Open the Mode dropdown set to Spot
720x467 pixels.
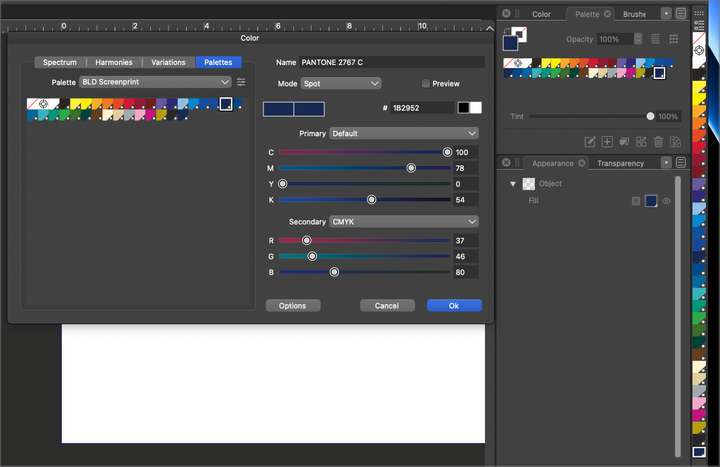(341, 84)
